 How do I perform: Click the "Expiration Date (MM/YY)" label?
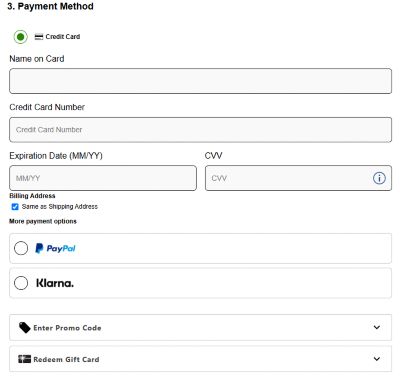[56, 156]
